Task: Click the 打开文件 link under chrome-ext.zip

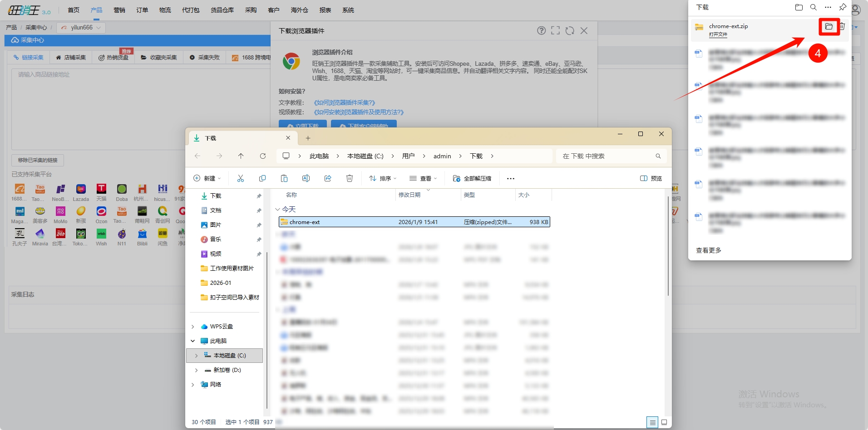Action: point(718,34)
